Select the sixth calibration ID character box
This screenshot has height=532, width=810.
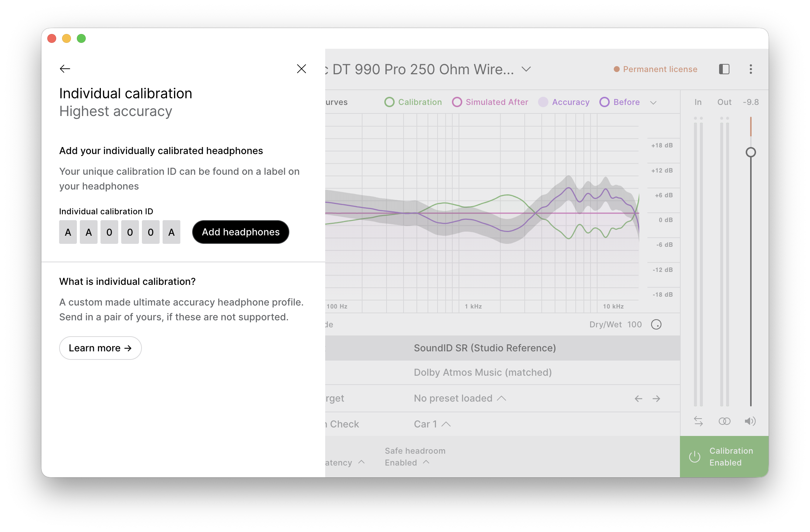pyautogui.click(x=171, y=232)
